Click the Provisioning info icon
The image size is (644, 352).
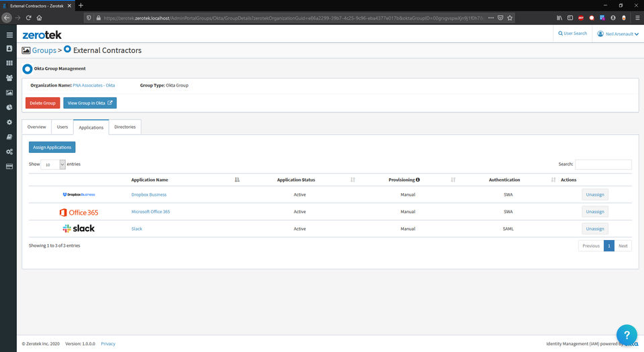click(x=418, y=180)
